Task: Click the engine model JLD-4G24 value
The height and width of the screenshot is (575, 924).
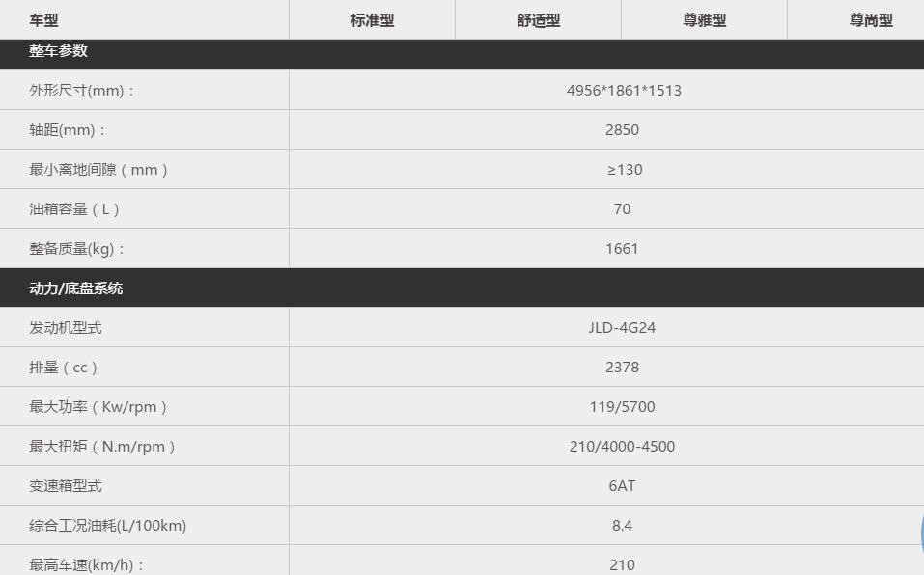Action: point(622,327)
